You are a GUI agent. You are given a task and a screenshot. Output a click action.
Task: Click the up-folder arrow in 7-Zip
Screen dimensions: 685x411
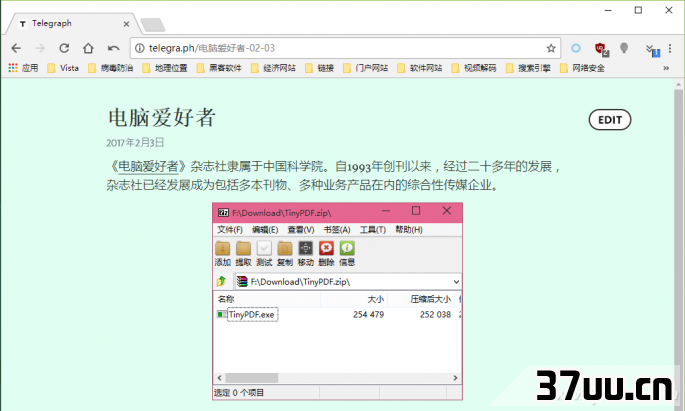[221, 281]
